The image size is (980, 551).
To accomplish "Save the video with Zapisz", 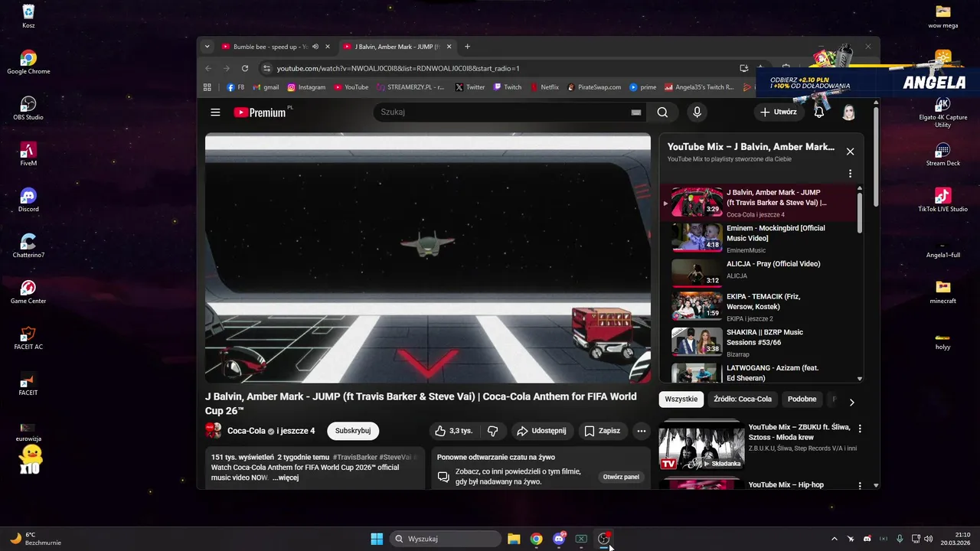I will click(603, 431).
